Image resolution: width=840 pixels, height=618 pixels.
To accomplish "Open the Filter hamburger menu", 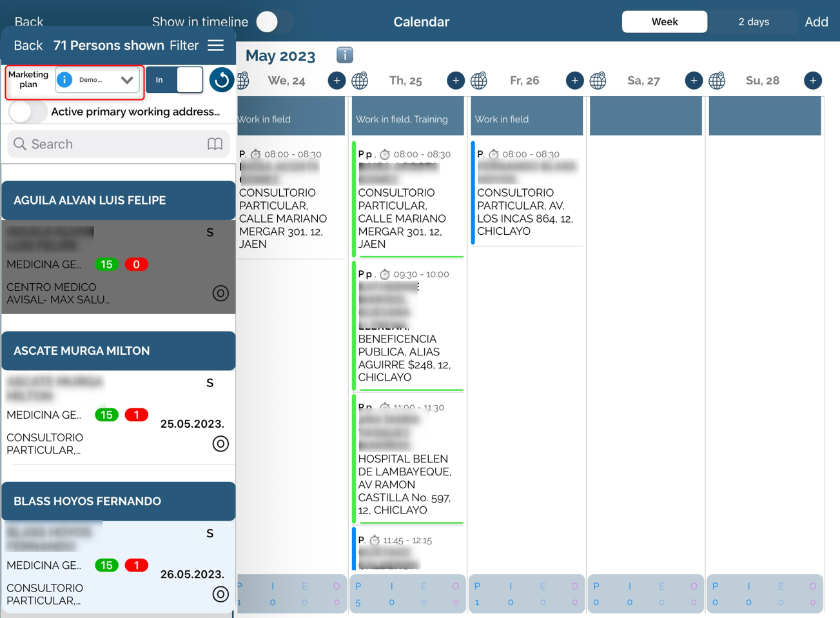I will (x=216, y=45).
